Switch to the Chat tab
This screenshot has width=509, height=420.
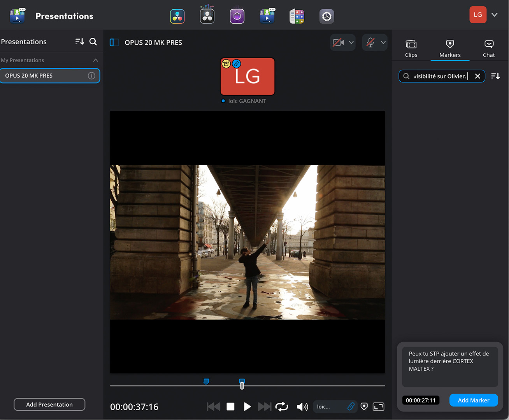click(489, 49)
